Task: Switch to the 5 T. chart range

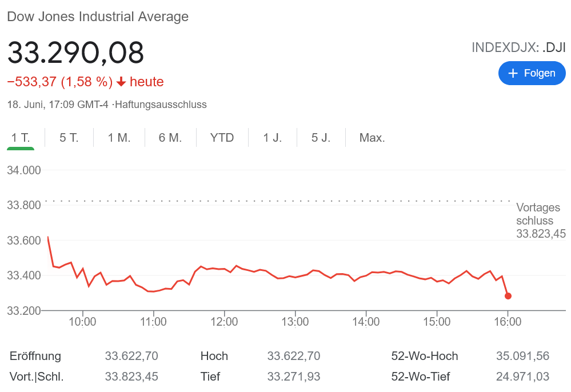Action: [x=69, y=138]
